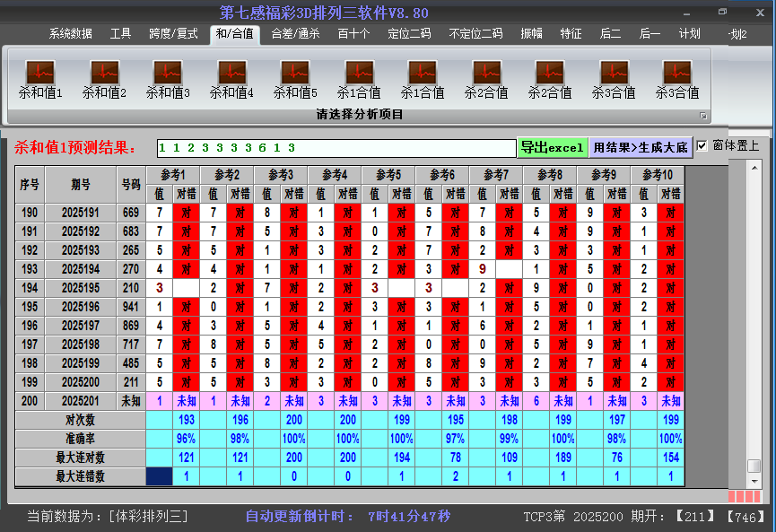
Task: Open the 系统数据 tab
Action: [70, 34]
